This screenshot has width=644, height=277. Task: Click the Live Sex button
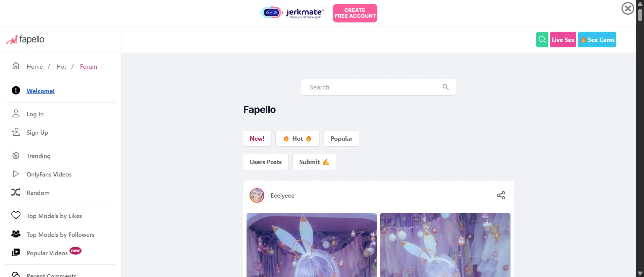[563, 40]
